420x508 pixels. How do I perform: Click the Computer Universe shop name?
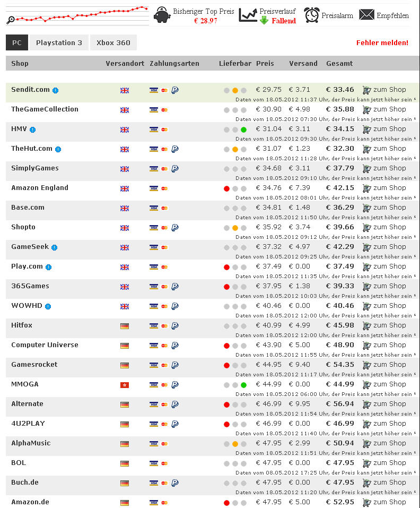45,345
